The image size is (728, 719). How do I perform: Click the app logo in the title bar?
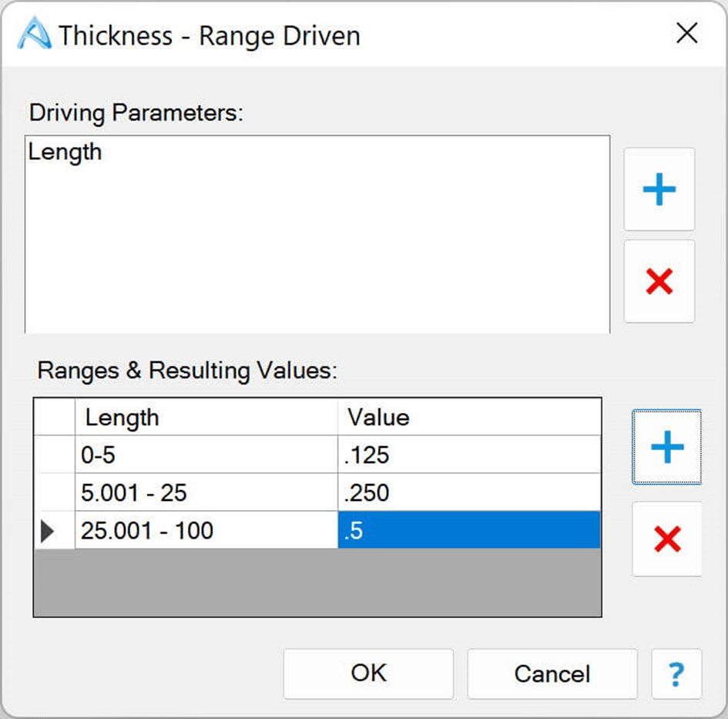tap(34, 35)
